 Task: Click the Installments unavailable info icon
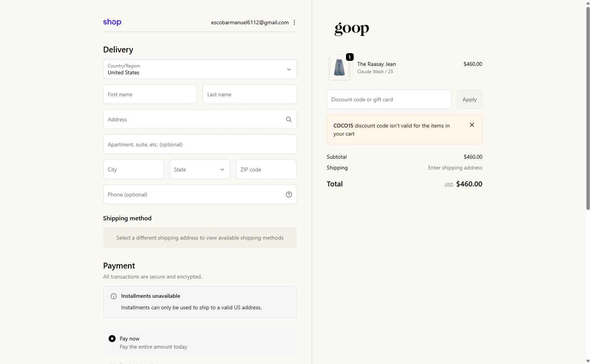[114, 296]
